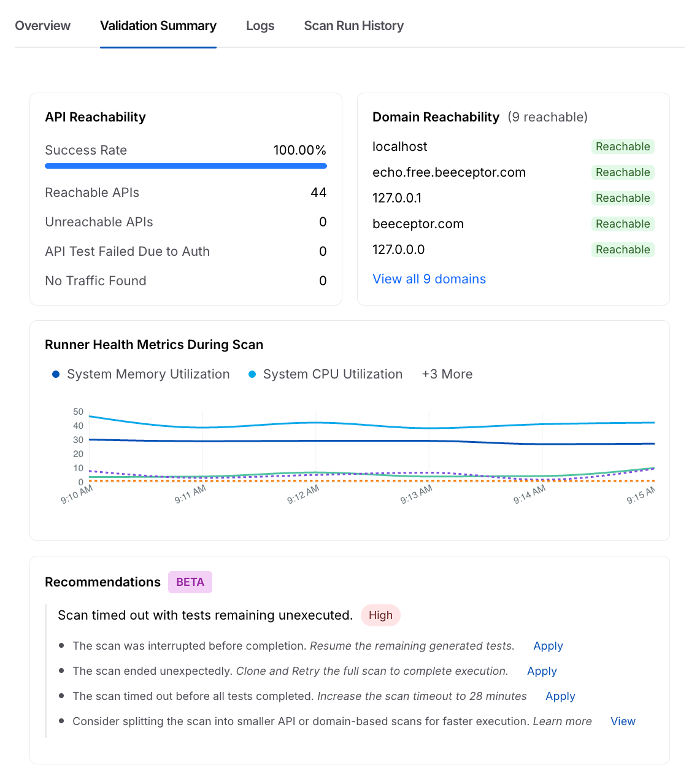Switch to the Logs tab
The height and width of the screenshot is (784, 697).
(260, 26)
